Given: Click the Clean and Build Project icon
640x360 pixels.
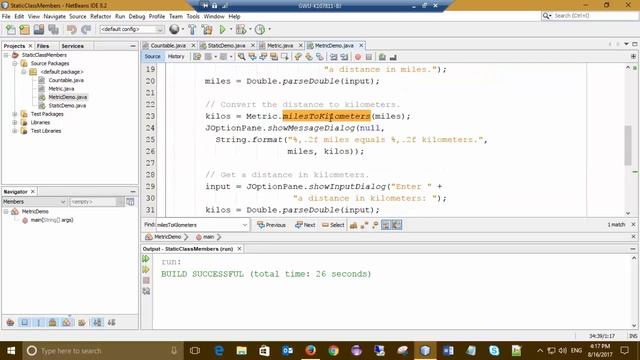Looking at the screenshot, I should (x=207, y=29).
